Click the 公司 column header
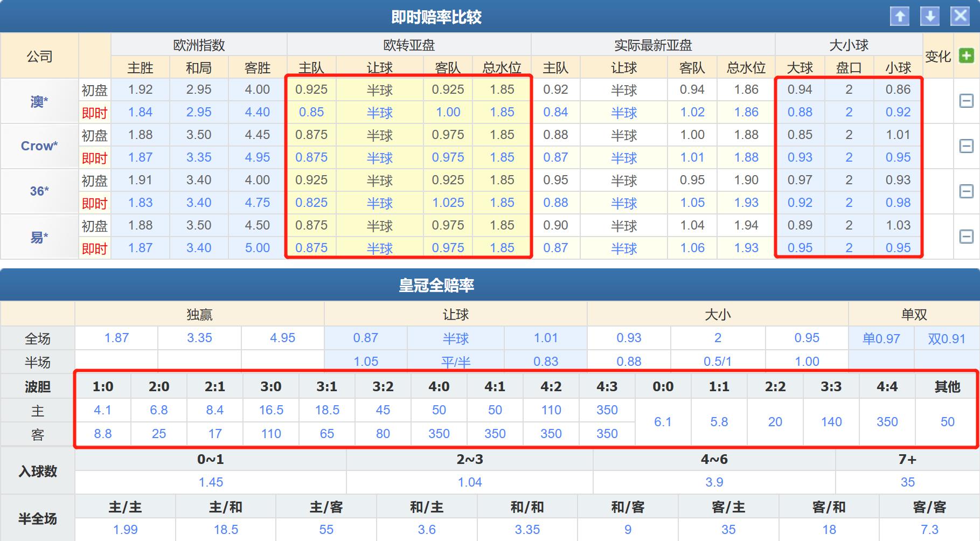 (39, 56)
